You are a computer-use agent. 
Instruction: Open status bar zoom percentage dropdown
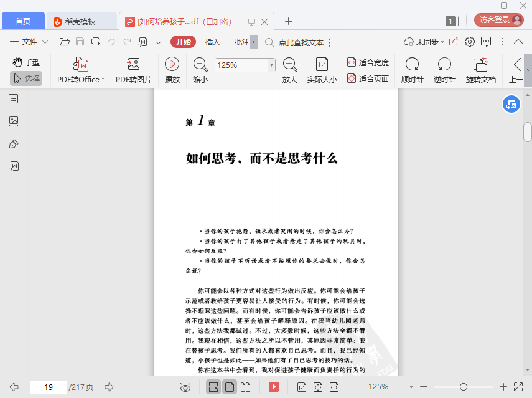[x=411, y=387]
